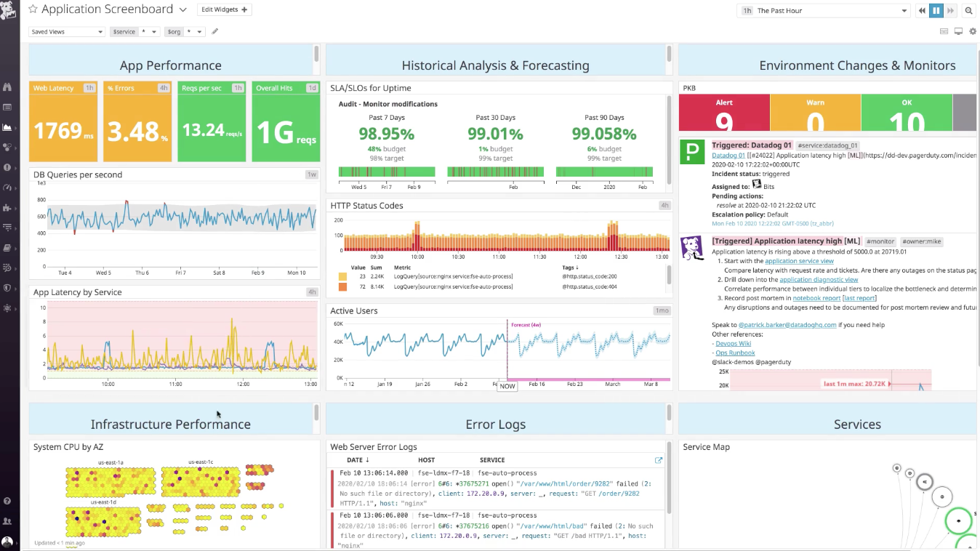Image resolution: width=980 pixels, height=551 pixels.
Task: Click the #service:datadog_01 tag
Action: click(x=827, y=145)
